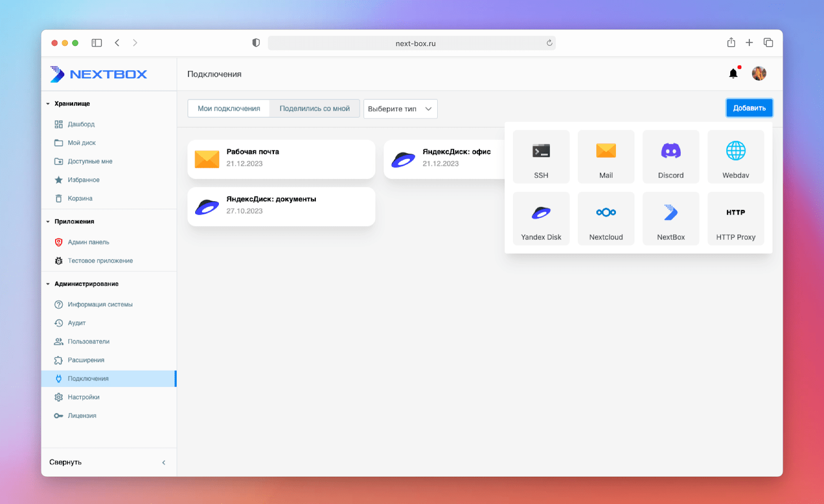Select the Nextcloud connection tile

(x=606, y=218)
